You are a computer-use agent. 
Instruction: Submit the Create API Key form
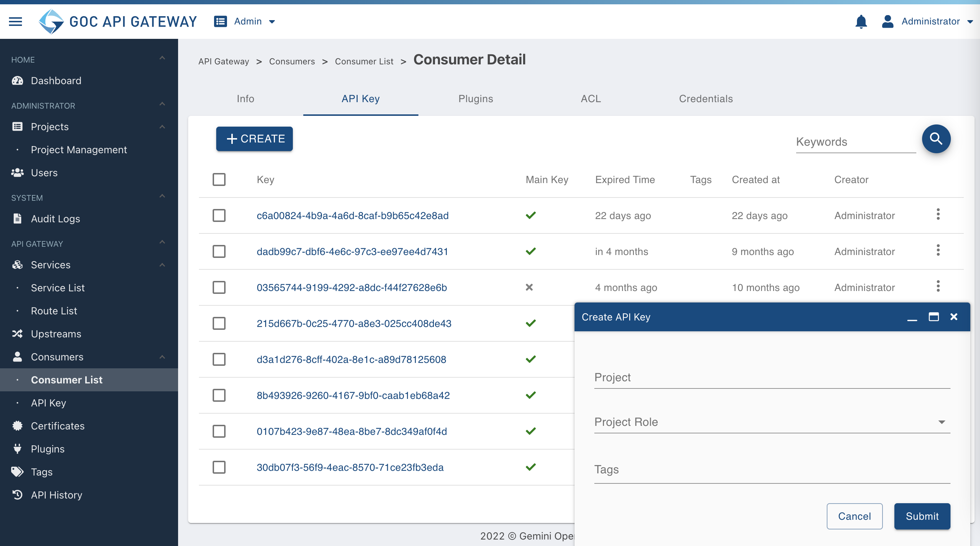pos(922,516)
